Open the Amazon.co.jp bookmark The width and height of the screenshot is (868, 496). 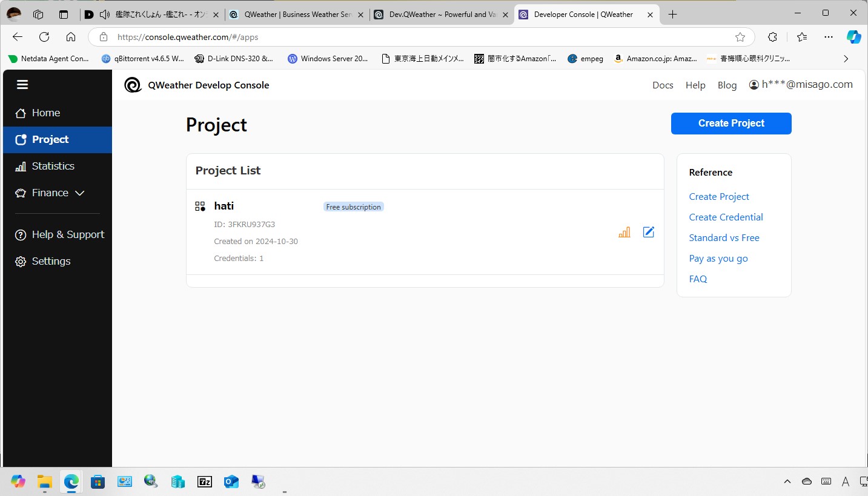655,59
